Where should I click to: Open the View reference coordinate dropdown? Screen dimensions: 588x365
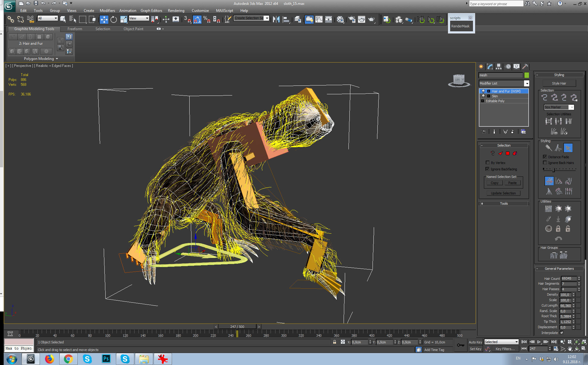(x=139, y=18)
